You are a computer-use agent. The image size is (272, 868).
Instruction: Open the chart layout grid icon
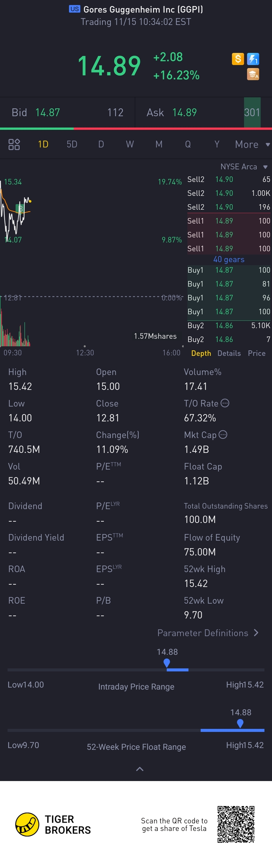point(14,144)
